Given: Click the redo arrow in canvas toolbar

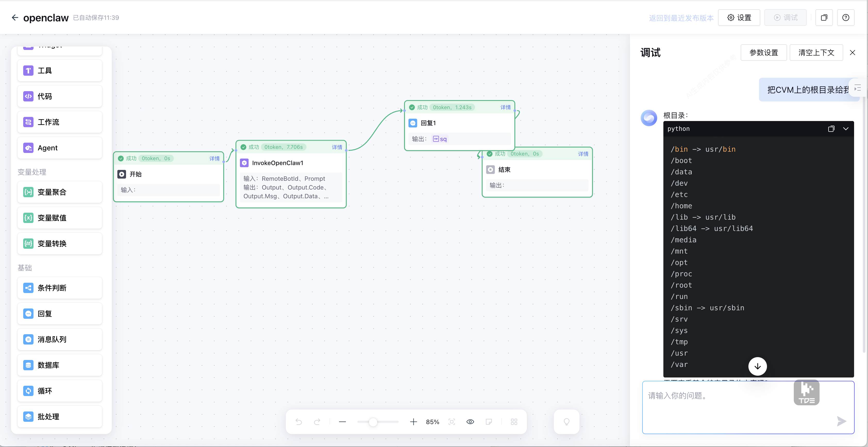Looking at the screenshot, I should click(317, 422).
